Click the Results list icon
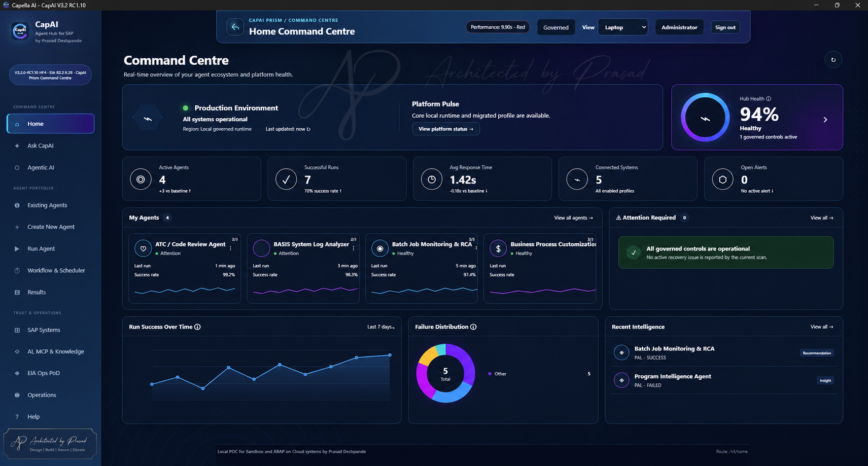The width and height of the screenshot is (868, 466). (17, 293)
